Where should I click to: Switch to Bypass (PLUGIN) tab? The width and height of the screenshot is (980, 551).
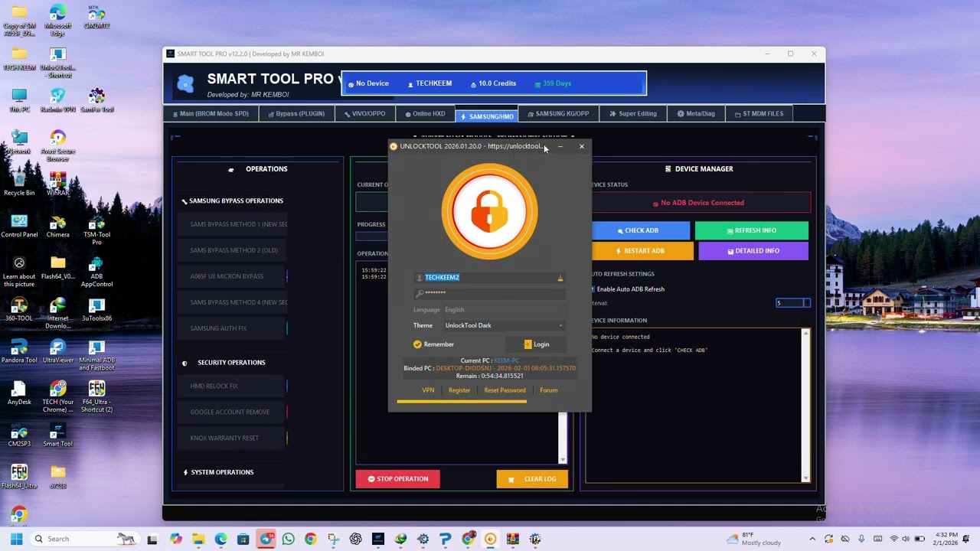tap(296, 114)
